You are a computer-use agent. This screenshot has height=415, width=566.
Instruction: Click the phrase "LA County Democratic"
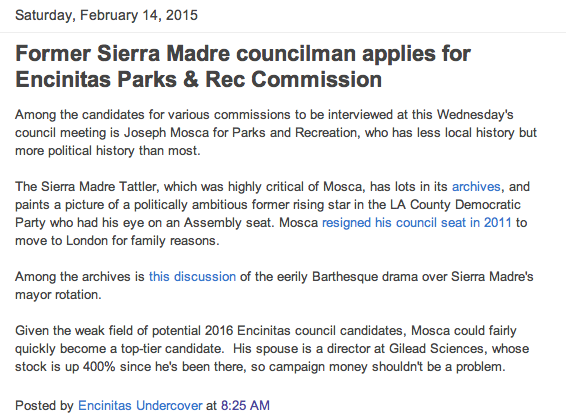(455, 205)
